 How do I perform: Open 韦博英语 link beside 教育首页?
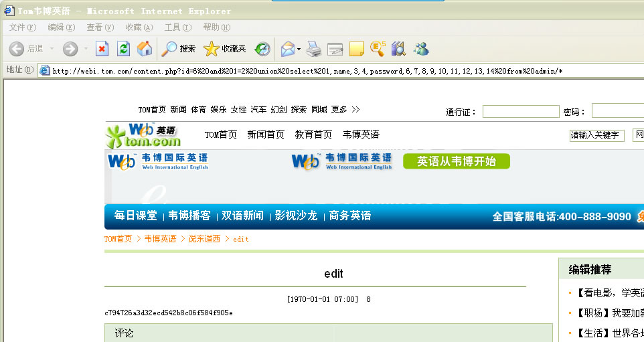361,135
